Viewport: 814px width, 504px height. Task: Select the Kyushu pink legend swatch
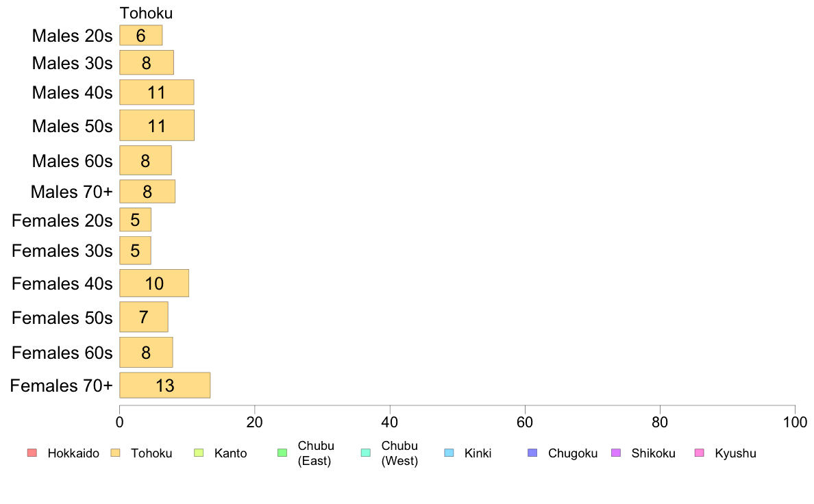700,453
